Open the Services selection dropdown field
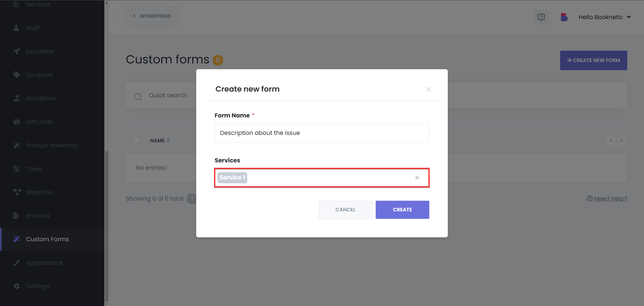644x306 pixels. [322, 178]
